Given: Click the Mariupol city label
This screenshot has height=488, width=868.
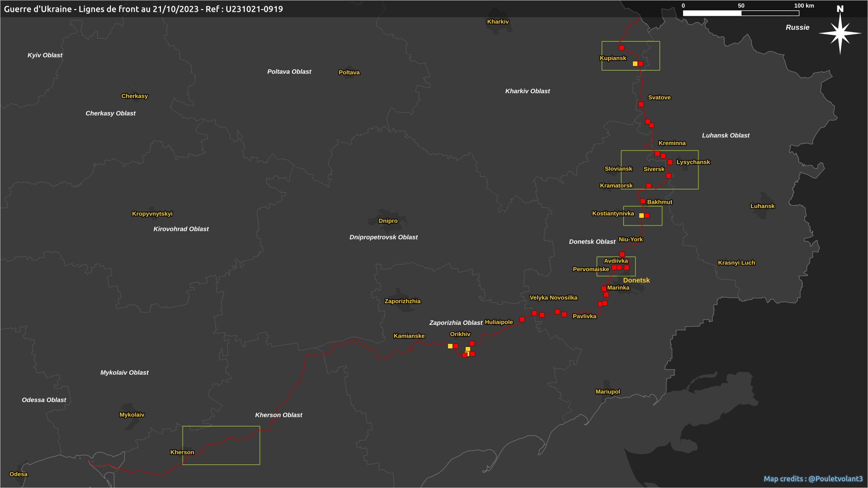Looking at the screenshot, I should click(x=608, y=392).
